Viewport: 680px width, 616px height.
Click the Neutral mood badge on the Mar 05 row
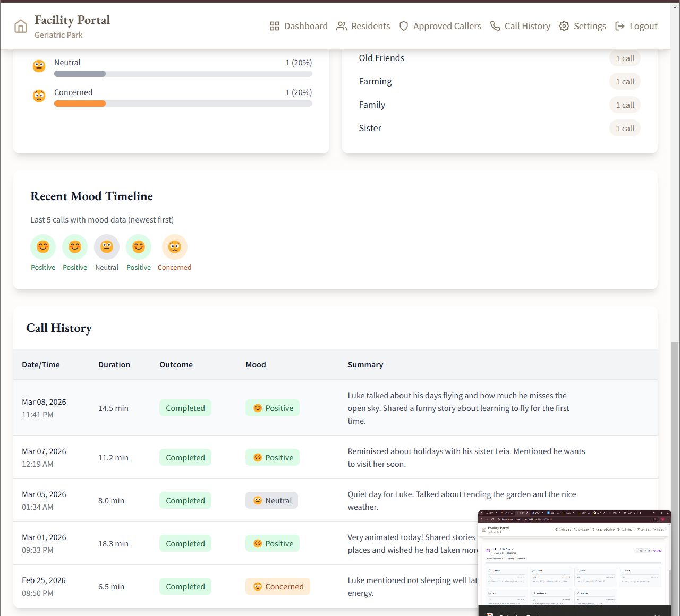coord(271,500)
